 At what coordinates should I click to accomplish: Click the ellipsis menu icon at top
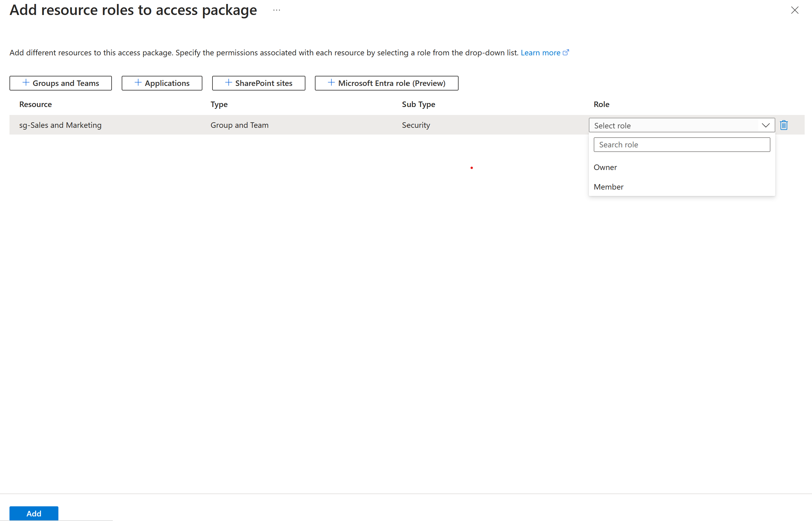tap(276, 10)
